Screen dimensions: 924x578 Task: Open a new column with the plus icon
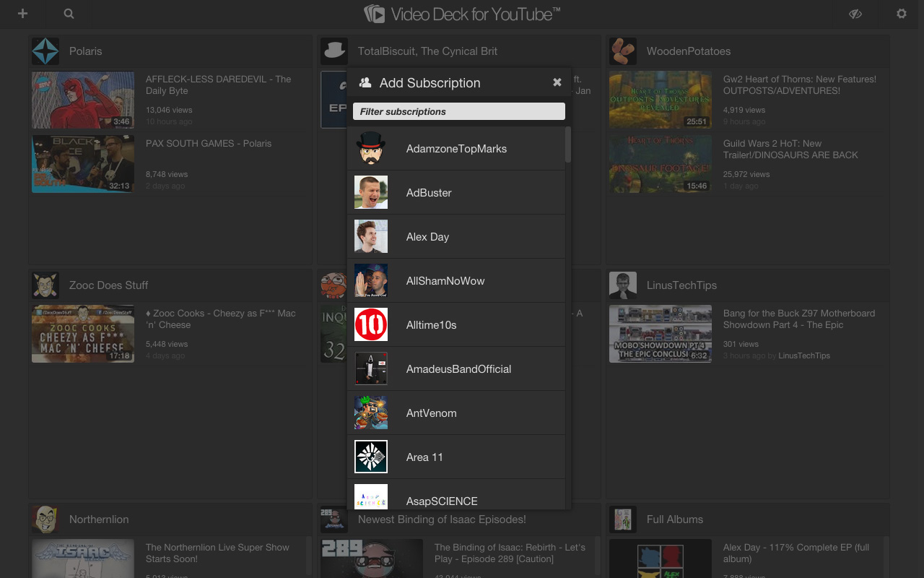[x=22, y=14]
